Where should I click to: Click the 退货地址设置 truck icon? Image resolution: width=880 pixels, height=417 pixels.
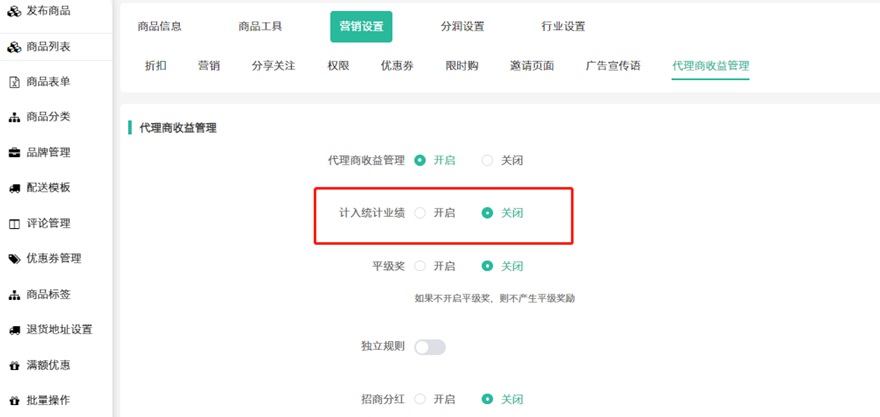pos(14,330)
